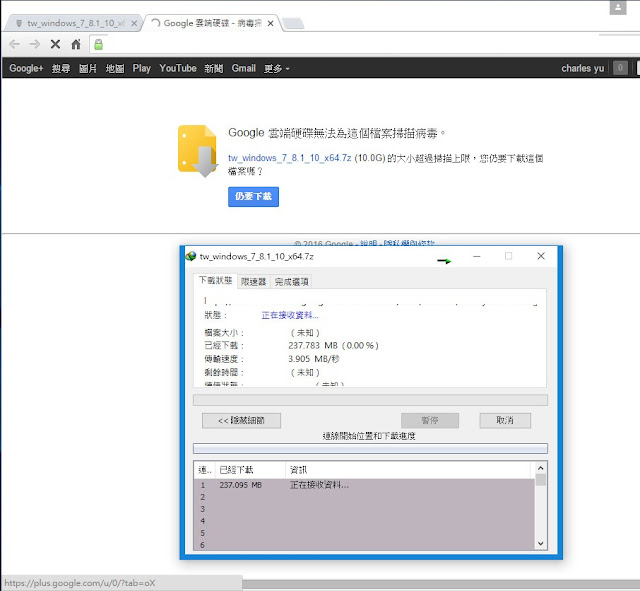Click the charles yu account name

[x=582, y=68]
